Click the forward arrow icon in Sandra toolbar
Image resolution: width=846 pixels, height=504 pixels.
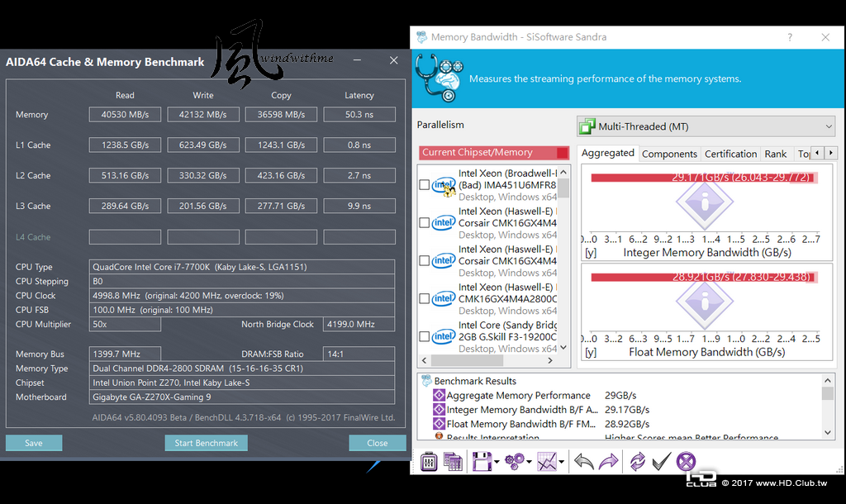[608, 462]
